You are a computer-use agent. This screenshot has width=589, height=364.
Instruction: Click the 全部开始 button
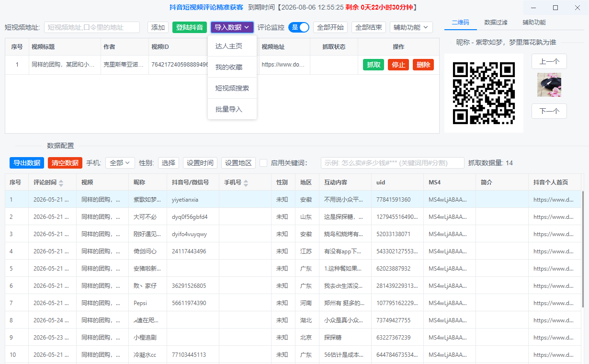tap(330, 27)
